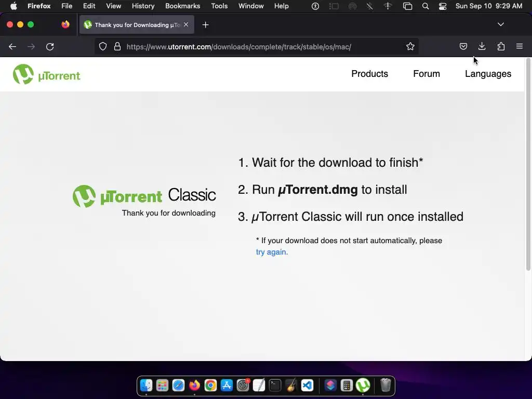
Task: Open the File menu
Action: (67, 6)
